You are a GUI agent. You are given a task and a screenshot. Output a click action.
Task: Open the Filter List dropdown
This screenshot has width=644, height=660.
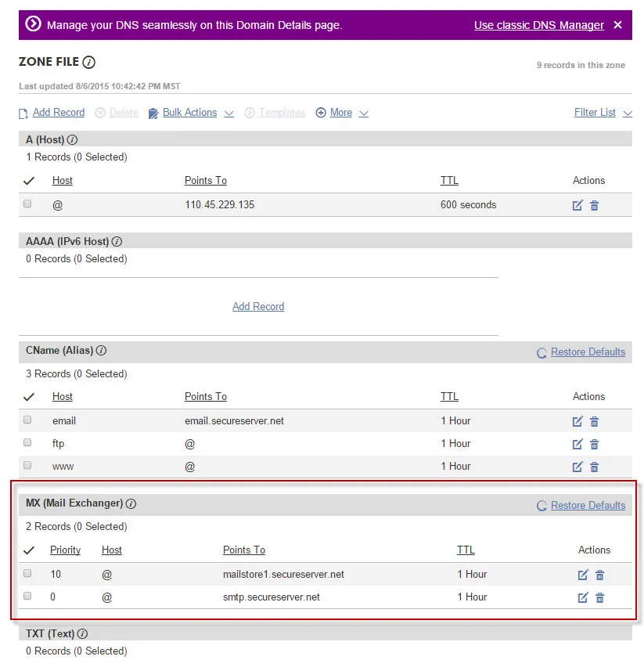[x=603, y=113]
